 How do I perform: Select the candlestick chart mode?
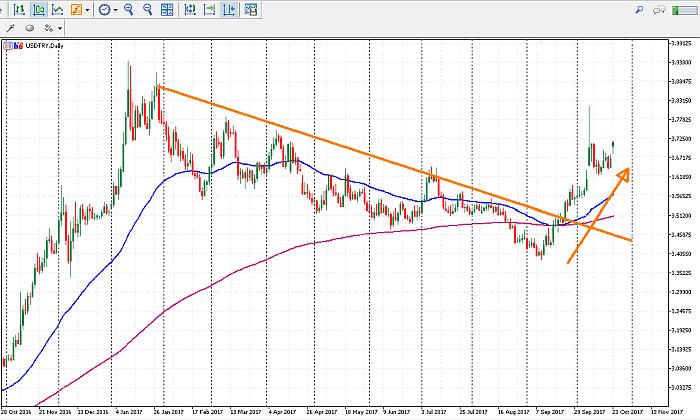click(x=39, y=10)
